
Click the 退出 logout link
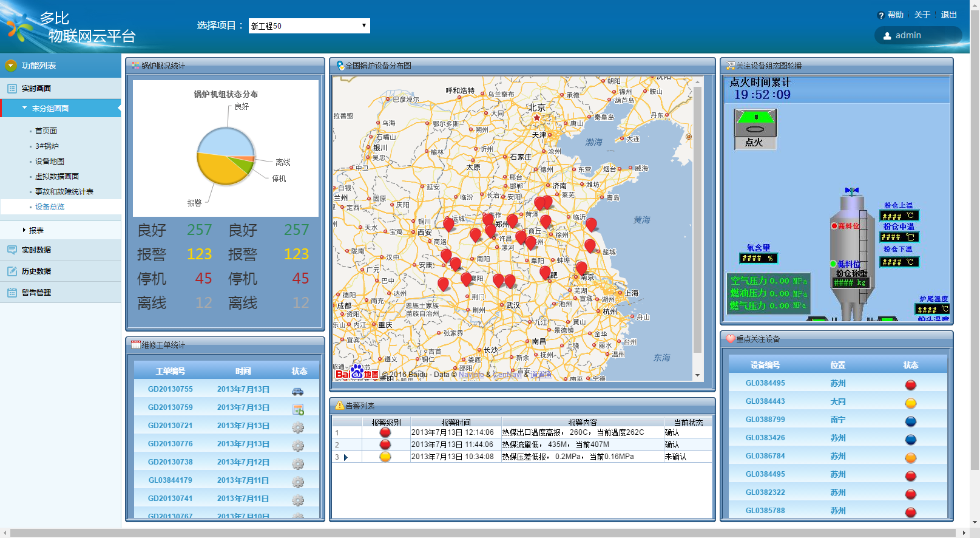[x=948, y=15]
